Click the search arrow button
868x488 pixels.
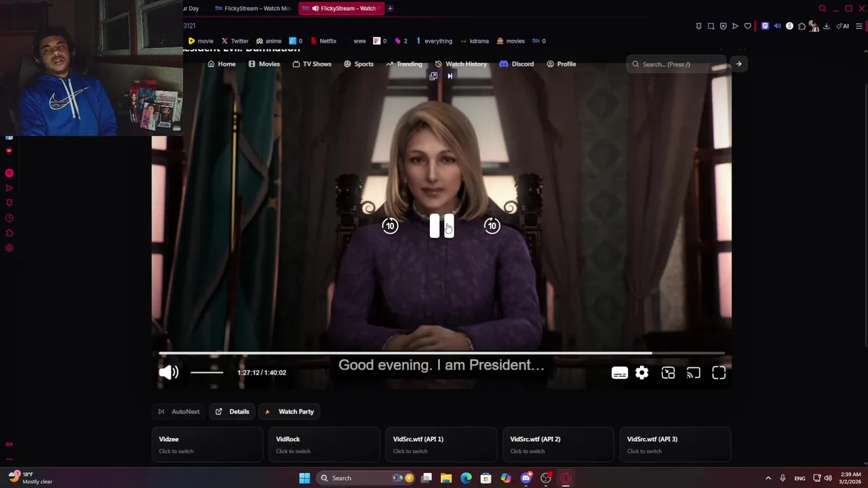(738, 64)
